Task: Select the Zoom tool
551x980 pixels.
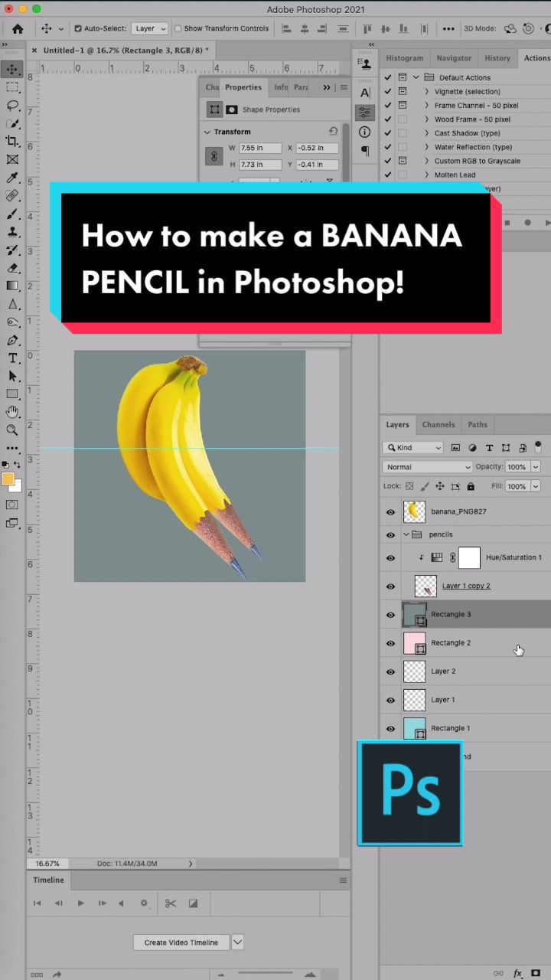Action: [12, 430]
